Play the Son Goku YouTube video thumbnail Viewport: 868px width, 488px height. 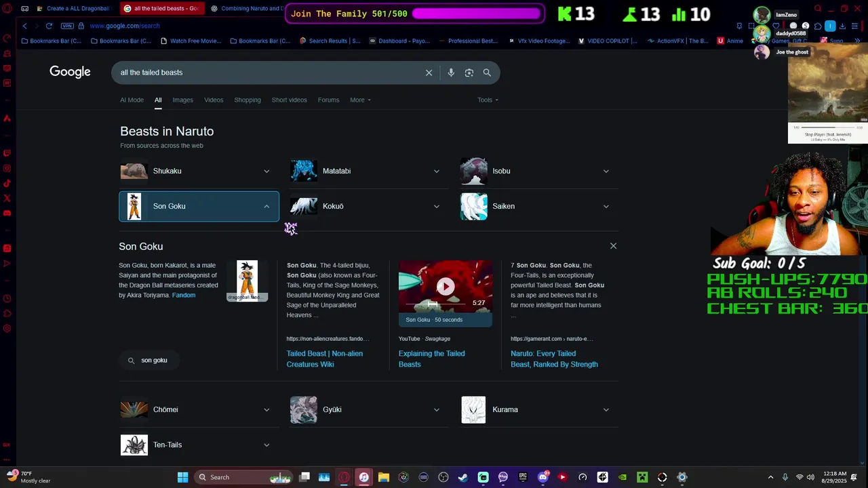(446, 287)
